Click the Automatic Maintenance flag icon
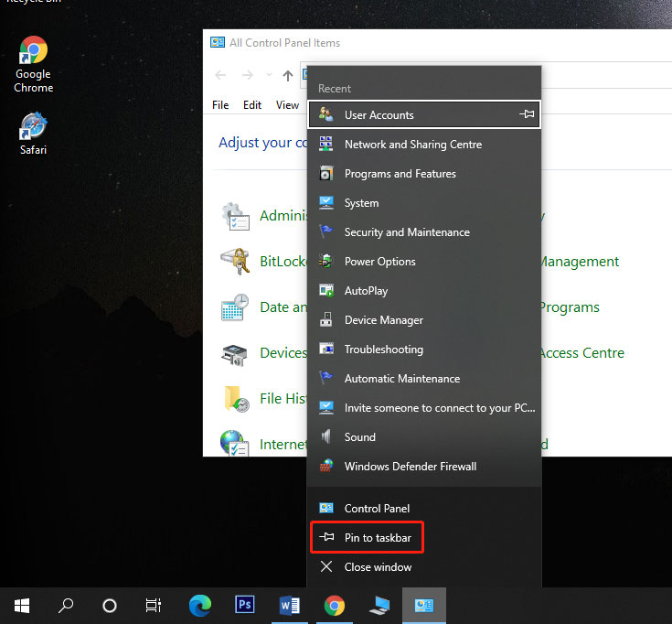 click(x=326, y=378)
